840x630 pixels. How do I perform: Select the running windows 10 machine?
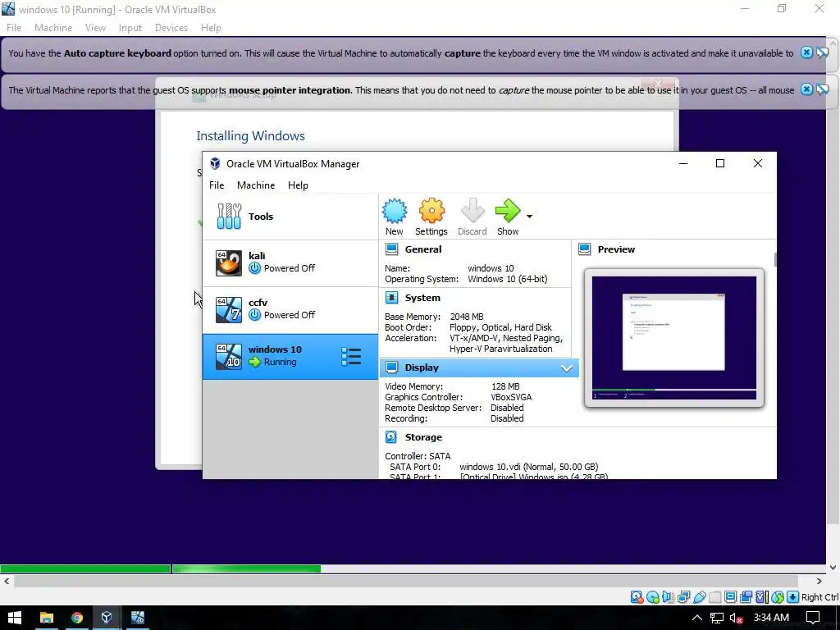pos(290,356)
